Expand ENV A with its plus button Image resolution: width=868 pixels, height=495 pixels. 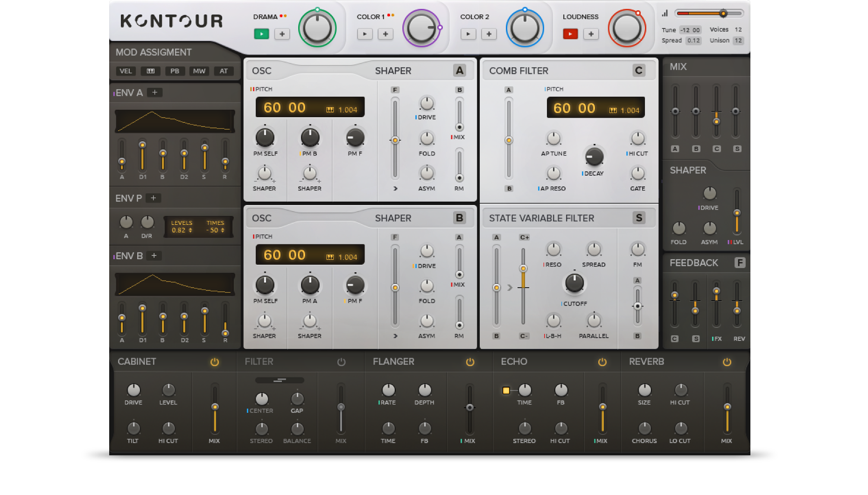[155, 92]
